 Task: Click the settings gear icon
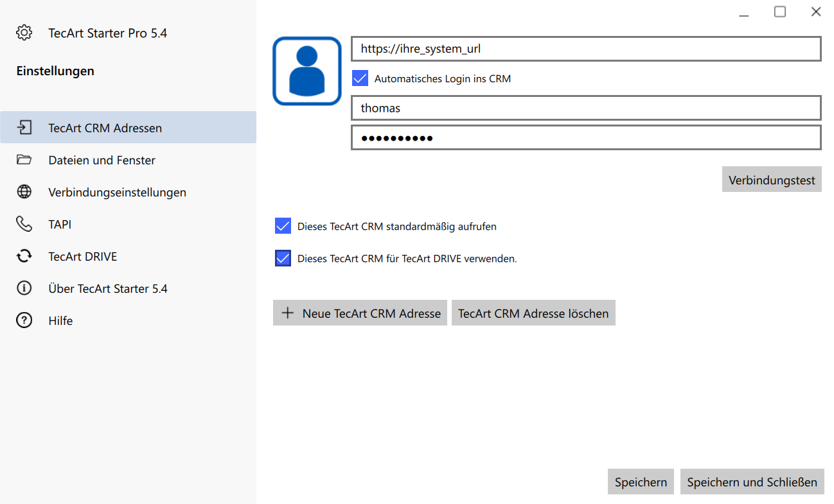click(x=24, y=33)
